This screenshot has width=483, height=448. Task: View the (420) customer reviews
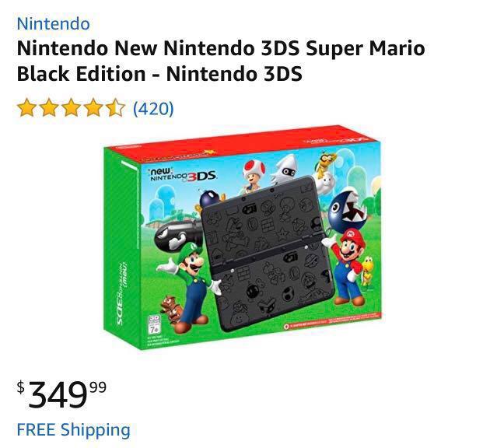[x=153, y=108]
